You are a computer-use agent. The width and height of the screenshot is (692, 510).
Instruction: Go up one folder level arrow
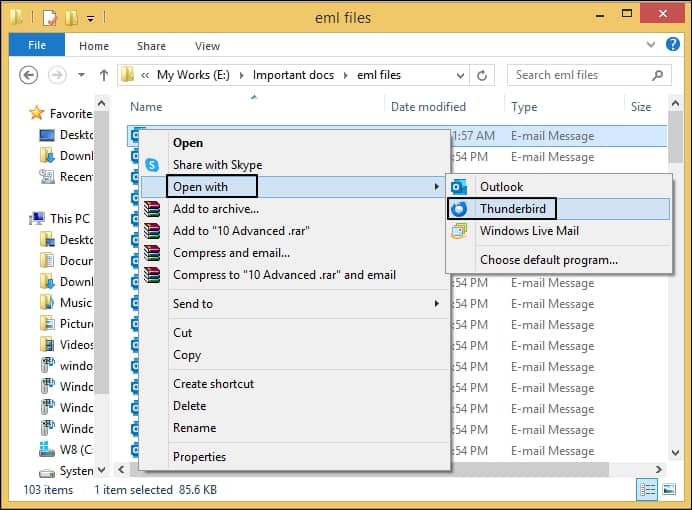(x=104, y=75)
